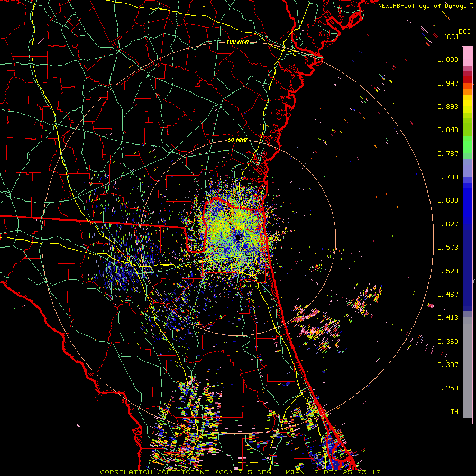Click the CORRELATION COEFFICIENT (CC) caption text
476x476 pixels.
point(167,472)
